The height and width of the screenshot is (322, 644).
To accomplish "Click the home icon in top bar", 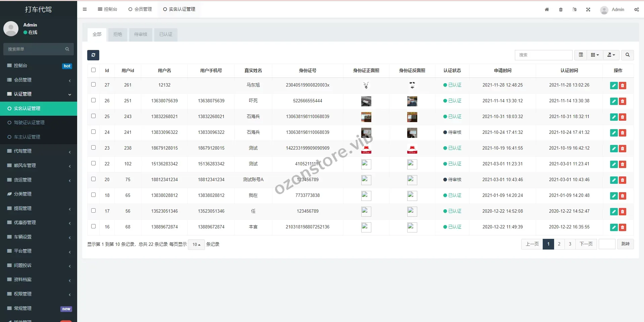I will point(547,9).
